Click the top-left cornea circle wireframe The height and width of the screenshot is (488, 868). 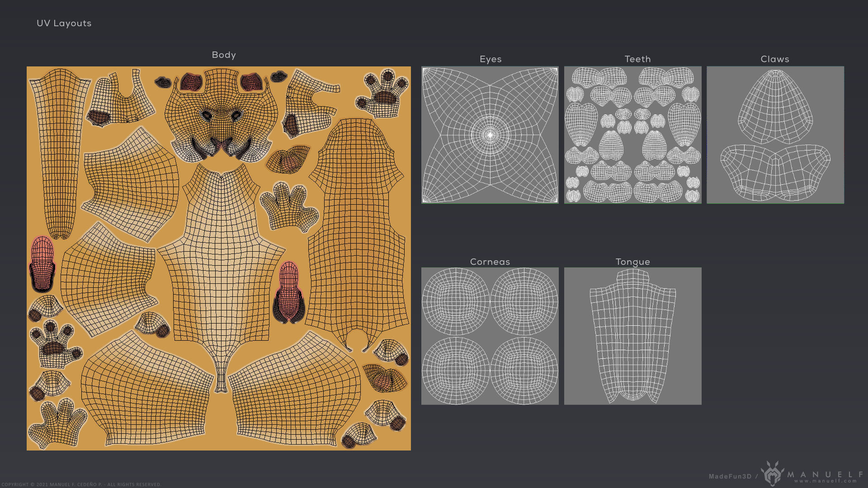[456, 301]
